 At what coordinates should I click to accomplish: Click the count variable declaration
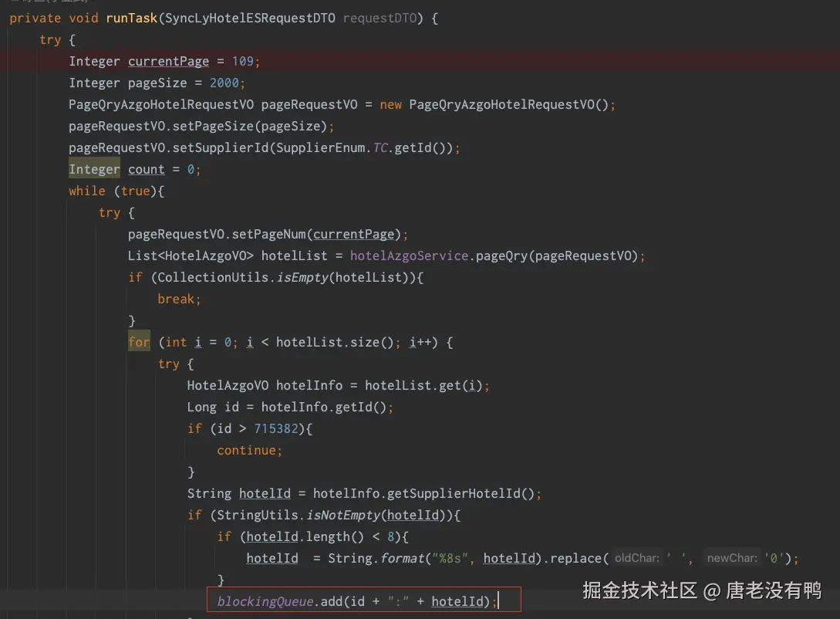point(147,169)
